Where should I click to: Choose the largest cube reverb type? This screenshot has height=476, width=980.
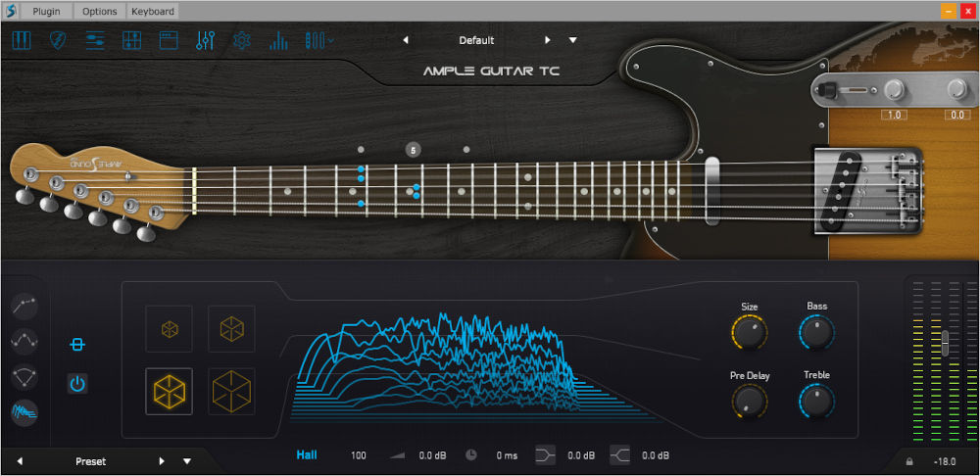click(x=232, y=392)
